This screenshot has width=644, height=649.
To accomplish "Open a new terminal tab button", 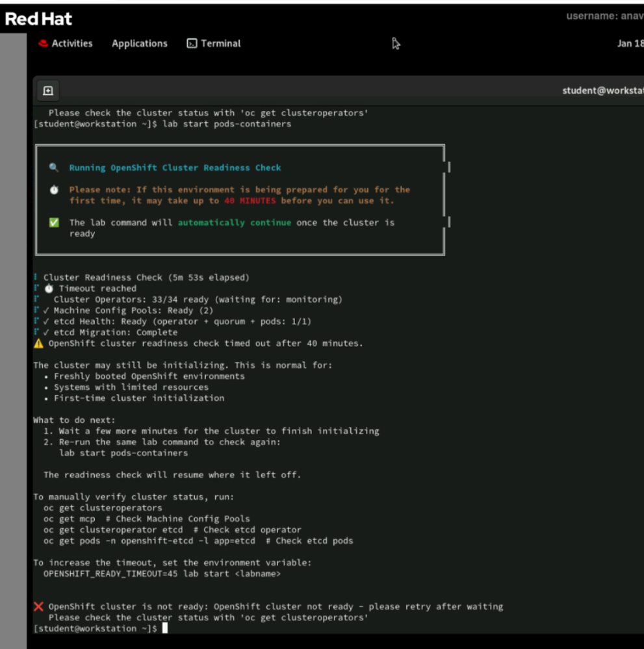I will [x=48, y=91].
